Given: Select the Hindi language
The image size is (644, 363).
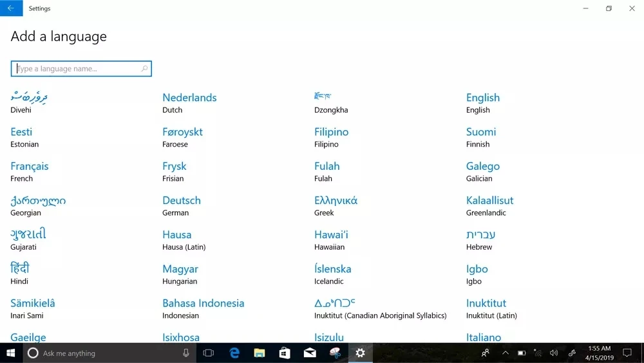Looking at the screenshot, I should point(20,274).
